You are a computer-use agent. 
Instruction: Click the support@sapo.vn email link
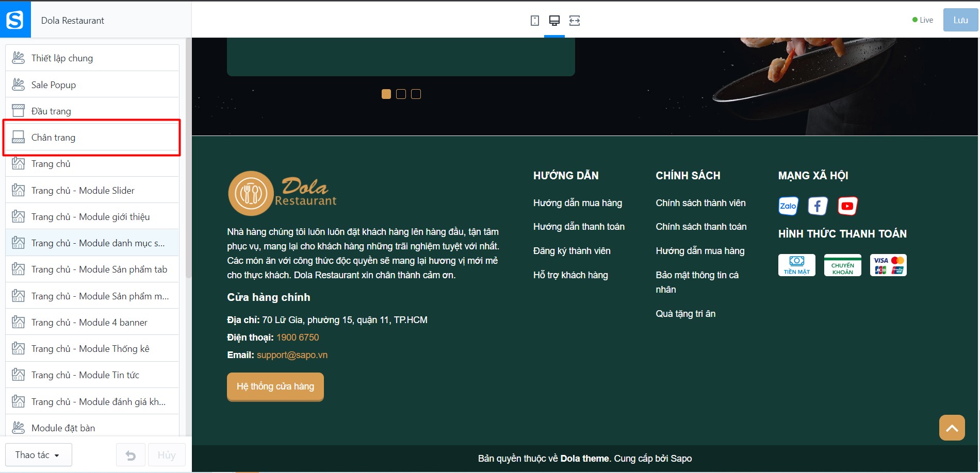click(x=292, y=355)
